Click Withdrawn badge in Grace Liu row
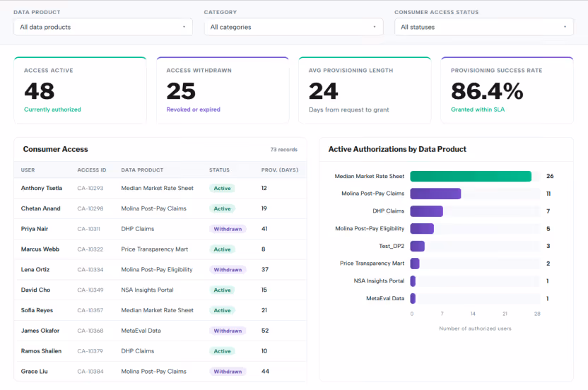This screenshot has width=588, height=390. click(228, 371)
